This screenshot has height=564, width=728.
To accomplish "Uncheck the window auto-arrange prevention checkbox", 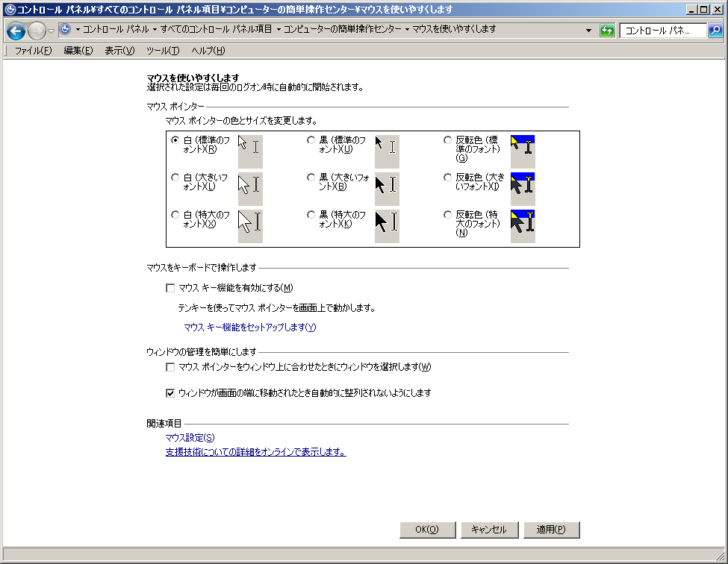I will click(x=170, y=392).
